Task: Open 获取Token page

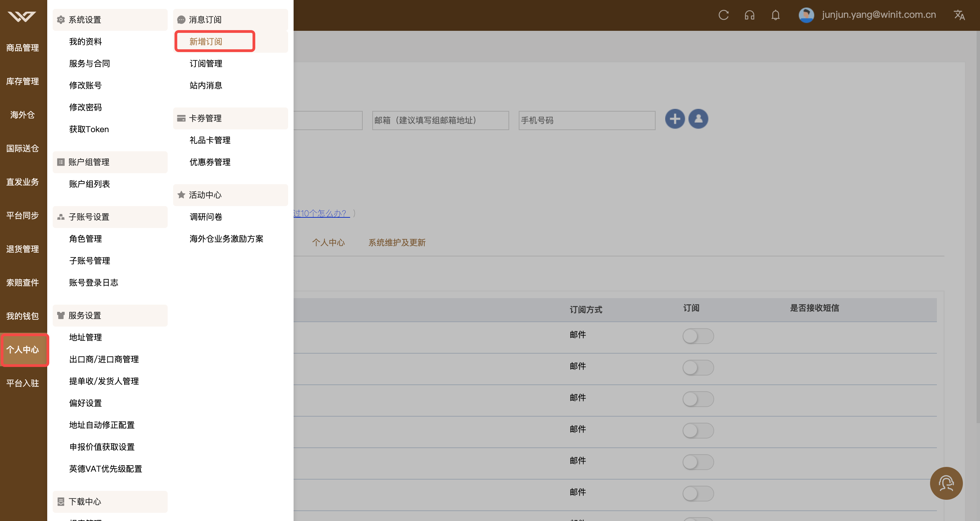Action: pyautogui.click(x=89, y=129)
